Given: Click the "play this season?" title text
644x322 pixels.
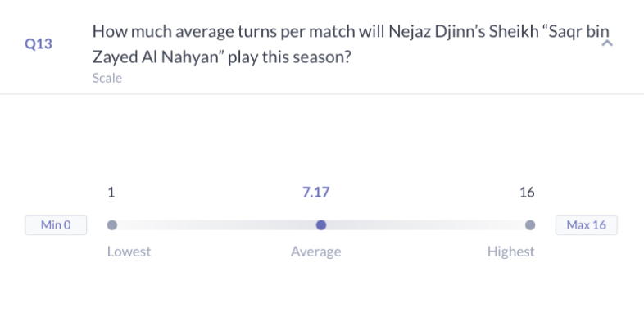Looking at the screenshot, I should pyautogui.click(x=289, y=57).
